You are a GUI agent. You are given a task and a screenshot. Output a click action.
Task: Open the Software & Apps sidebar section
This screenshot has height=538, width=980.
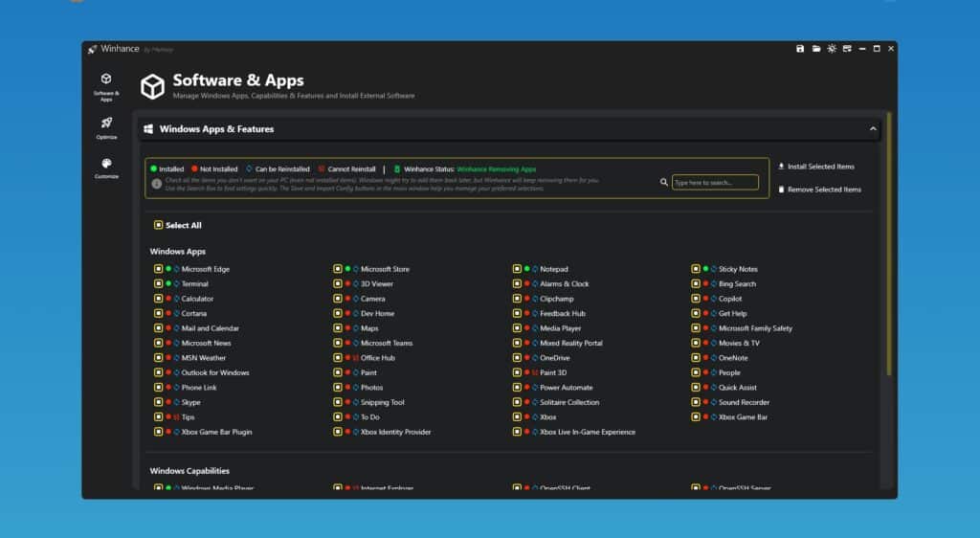point(106,84)
